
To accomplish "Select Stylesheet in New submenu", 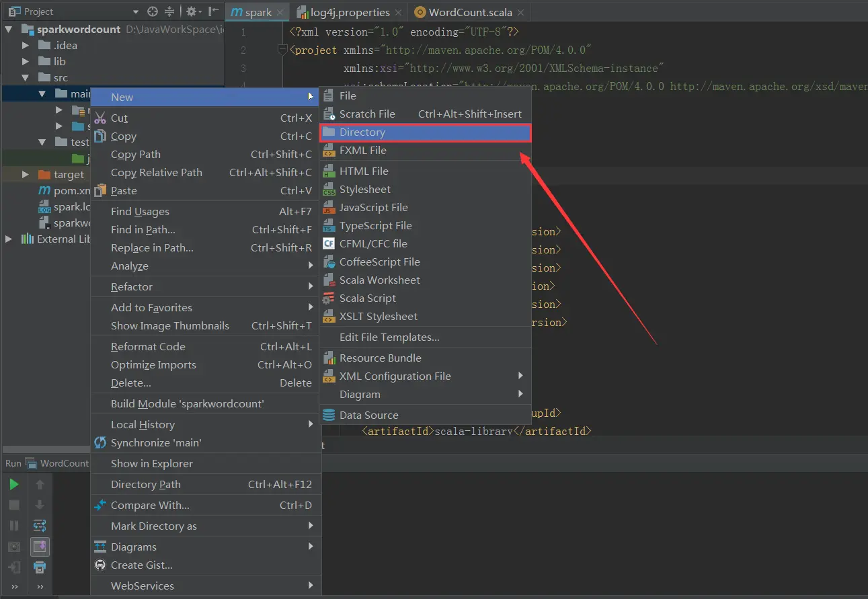I will 426,189.
